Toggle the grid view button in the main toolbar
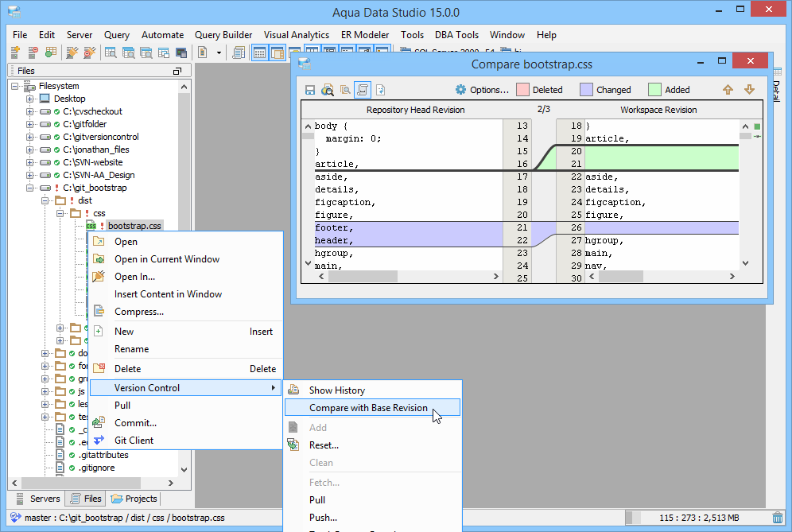 259,52
